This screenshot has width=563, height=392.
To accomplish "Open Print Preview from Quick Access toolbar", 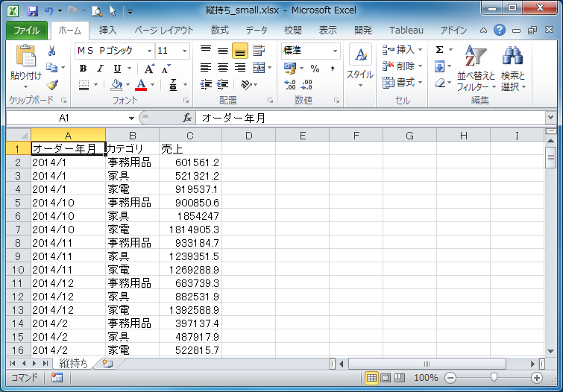I will coord(97,11).
